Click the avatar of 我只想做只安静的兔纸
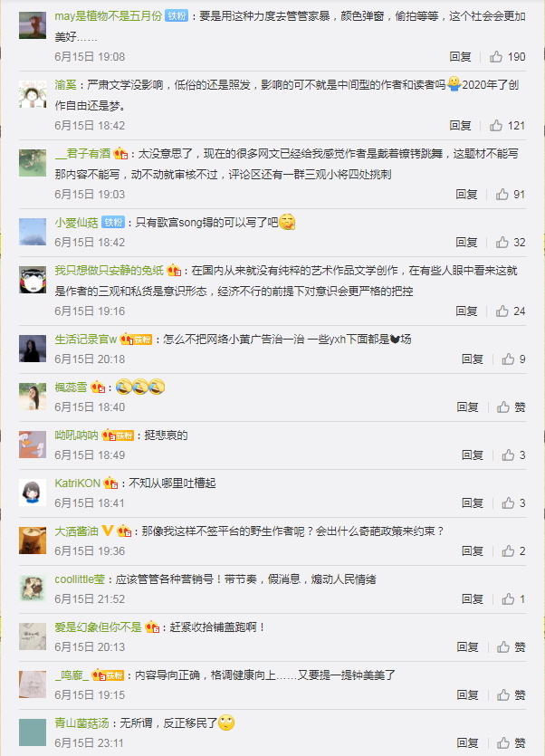Viewport: 545px width, 756px height. point(33,280)
